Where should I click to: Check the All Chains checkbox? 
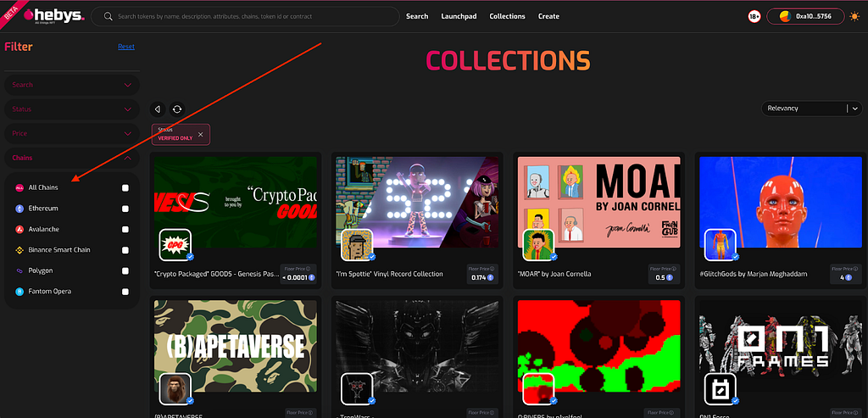125,188
